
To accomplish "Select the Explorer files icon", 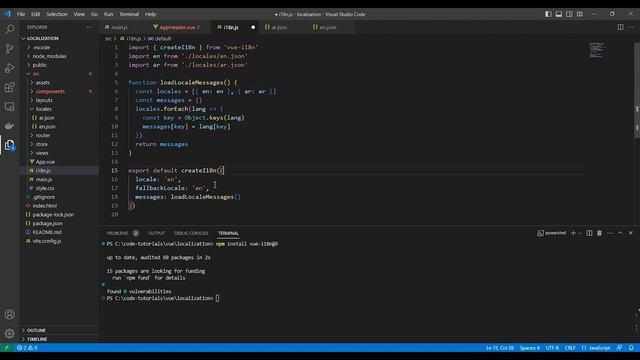I will click(x=9, y=145).
